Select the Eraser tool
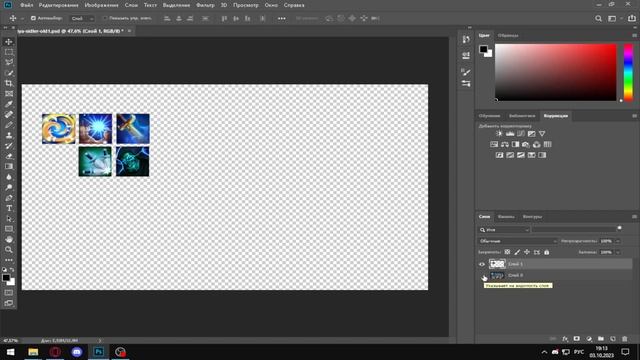This screenshot has width=640, height=360. point(9,156)
